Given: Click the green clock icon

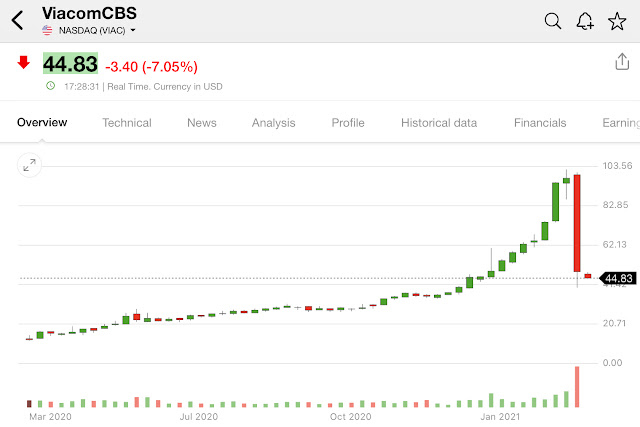Looking at the screenshot, I should pos(50,86).
